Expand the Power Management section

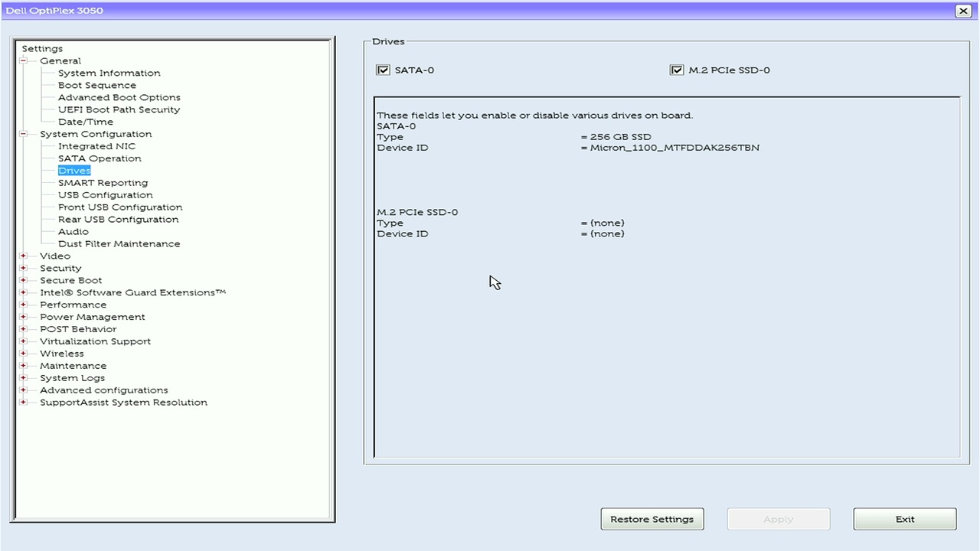[x=23, y=317]
